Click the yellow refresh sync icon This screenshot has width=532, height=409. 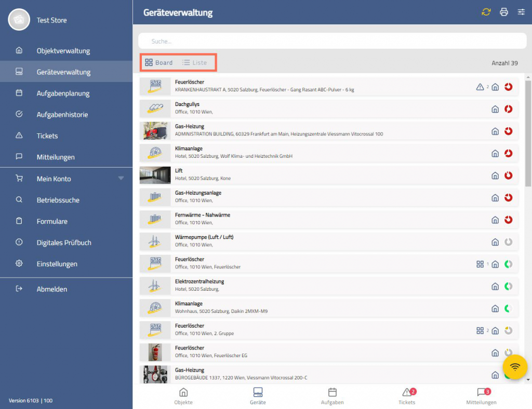pyautogui.click(x=486, y=12)
